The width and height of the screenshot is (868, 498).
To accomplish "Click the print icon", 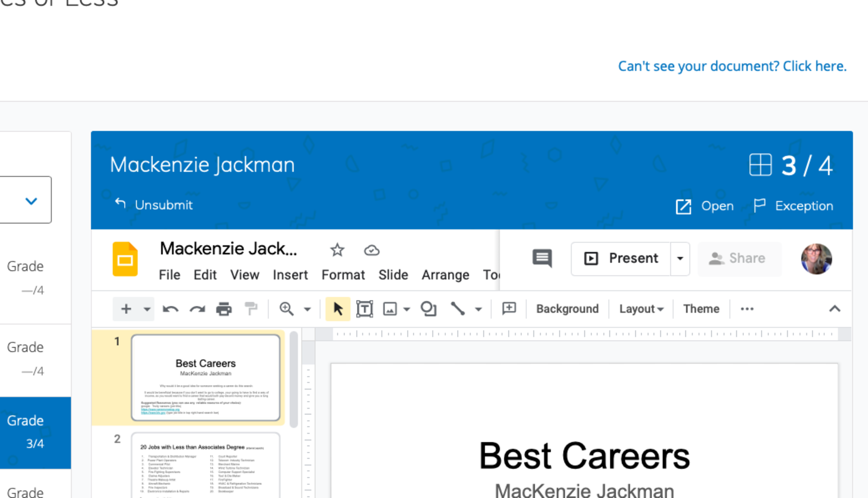I will (x=224, y=309).
